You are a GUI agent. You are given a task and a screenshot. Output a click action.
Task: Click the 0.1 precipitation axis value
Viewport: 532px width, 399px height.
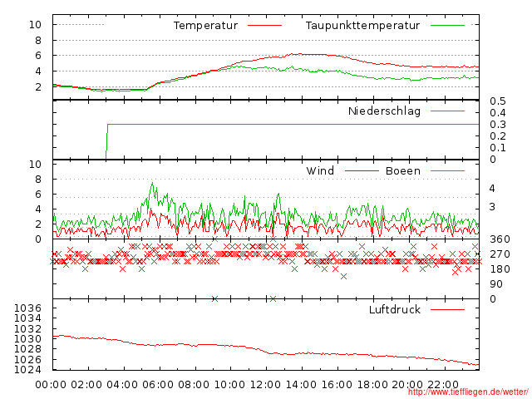[498, 148]
